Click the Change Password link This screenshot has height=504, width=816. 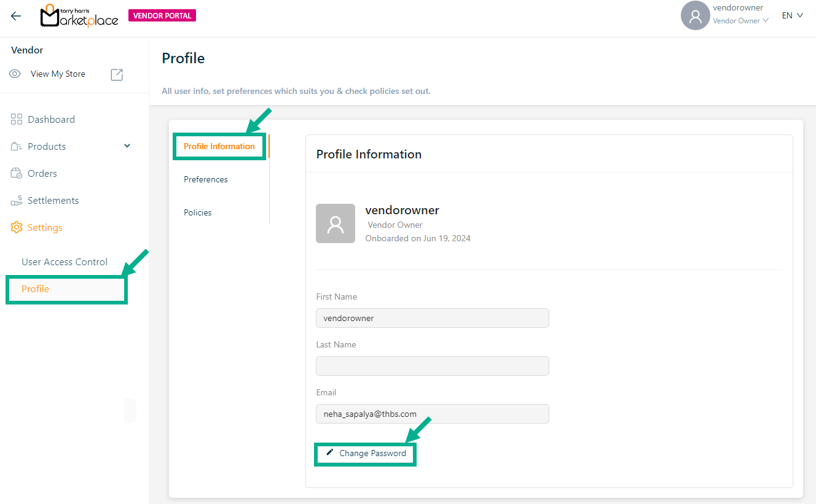click(372, 453)
